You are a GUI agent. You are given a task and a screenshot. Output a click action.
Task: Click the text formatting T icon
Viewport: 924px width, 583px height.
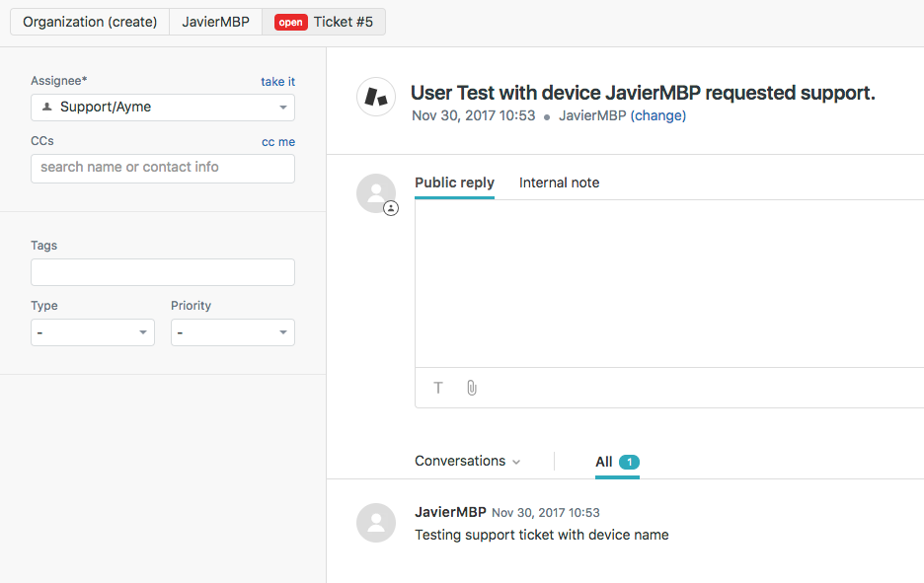(x=438, y=388)
